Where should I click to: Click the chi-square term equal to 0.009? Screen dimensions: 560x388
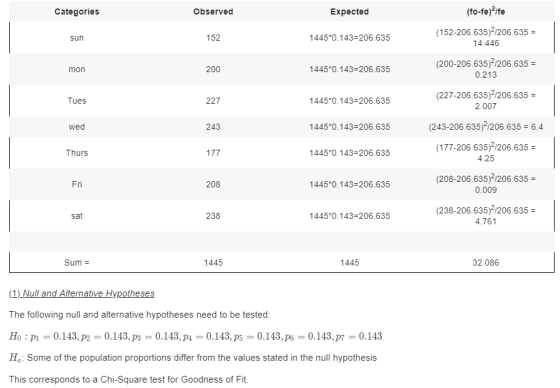click(486, 184)
